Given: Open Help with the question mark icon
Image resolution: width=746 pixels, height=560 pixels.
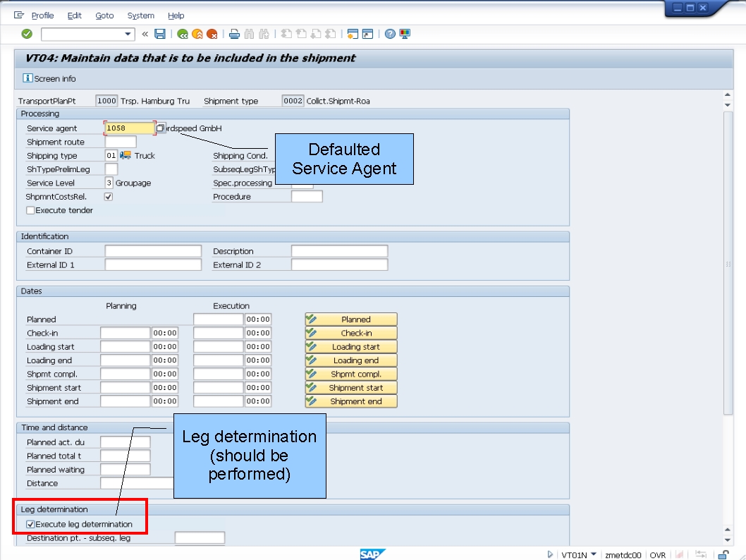Looking at the screenshot, I should click(x=389, y=33).
